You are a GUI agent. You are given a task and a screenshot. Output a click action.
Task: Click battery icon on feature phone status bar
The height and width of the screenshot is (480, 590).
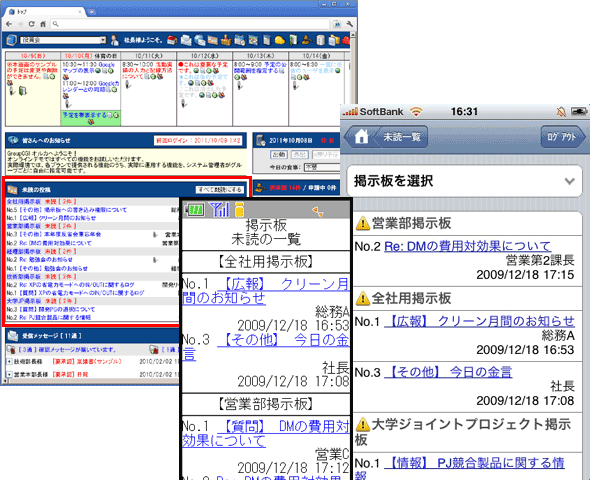click(x=194, y=210)
